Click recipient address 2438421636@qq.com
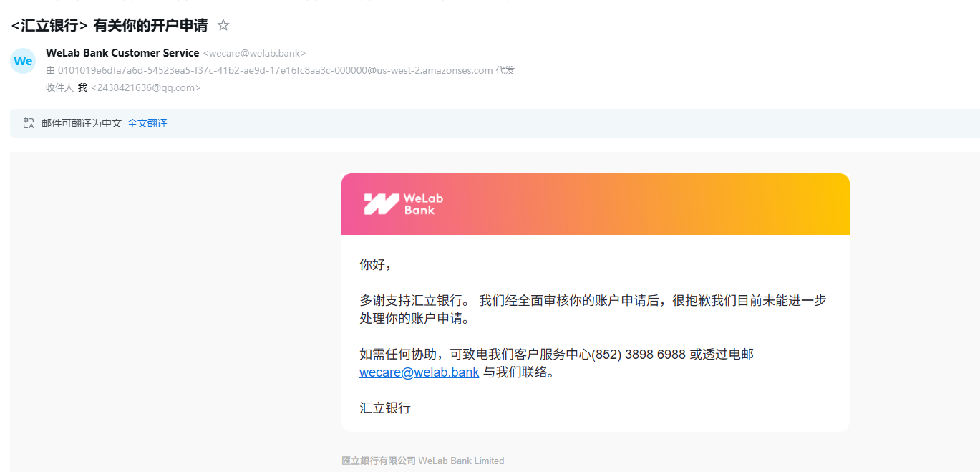980x472 pixels. [146, 87]
